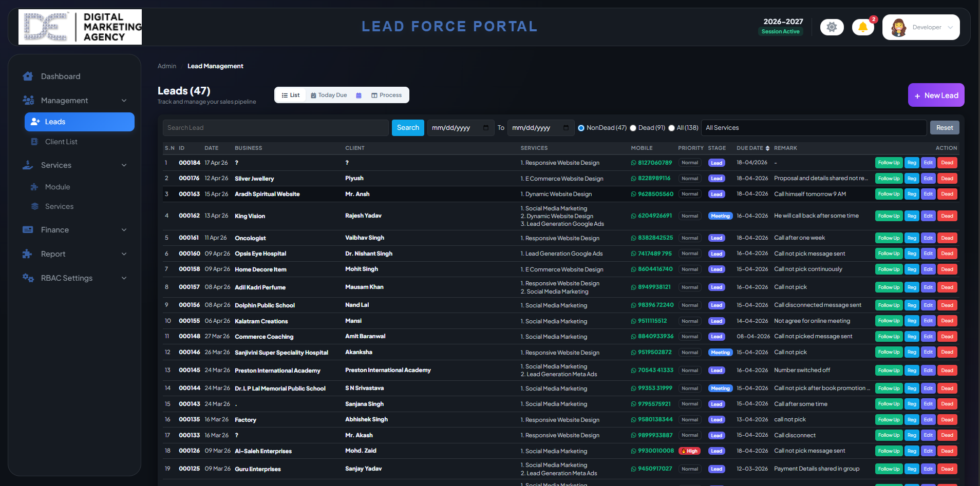The width and height of the screenshot is (980, 486).
Task: Open calendar view icon beside Today Due
Action: tap(359, 95)
